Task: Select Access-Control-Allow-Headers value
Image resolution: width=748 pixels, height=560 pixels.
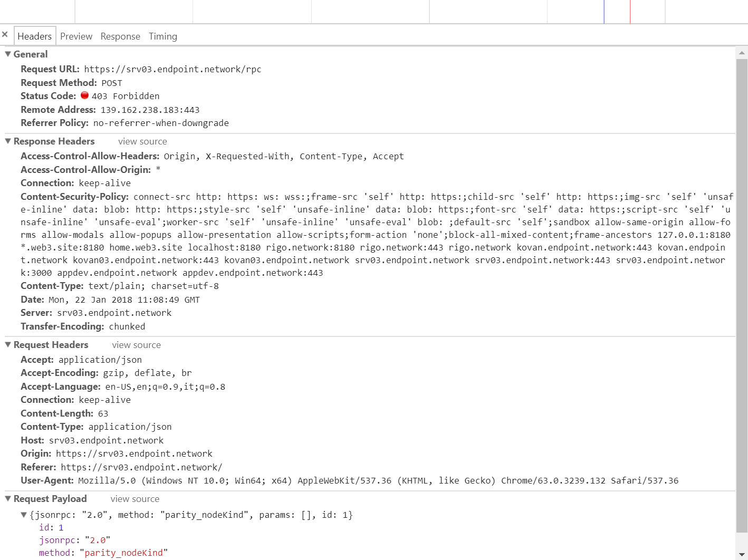Action: pos(284,156)
